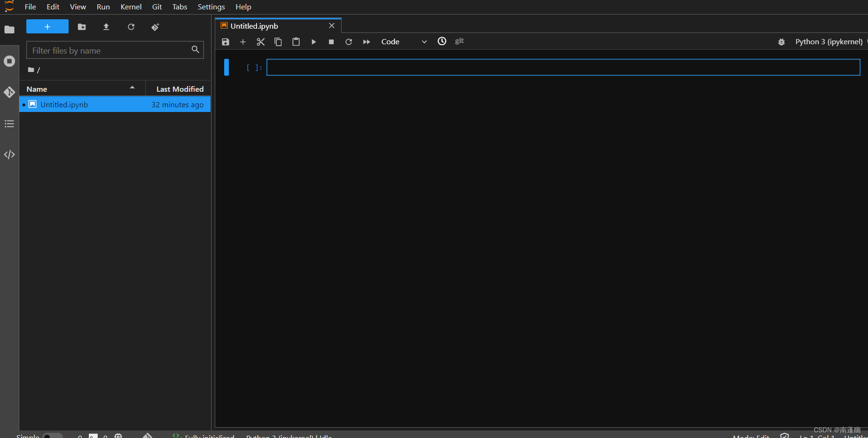Refresh the file browser list
This screenshot has height=438, width=868.
(131, 27)
